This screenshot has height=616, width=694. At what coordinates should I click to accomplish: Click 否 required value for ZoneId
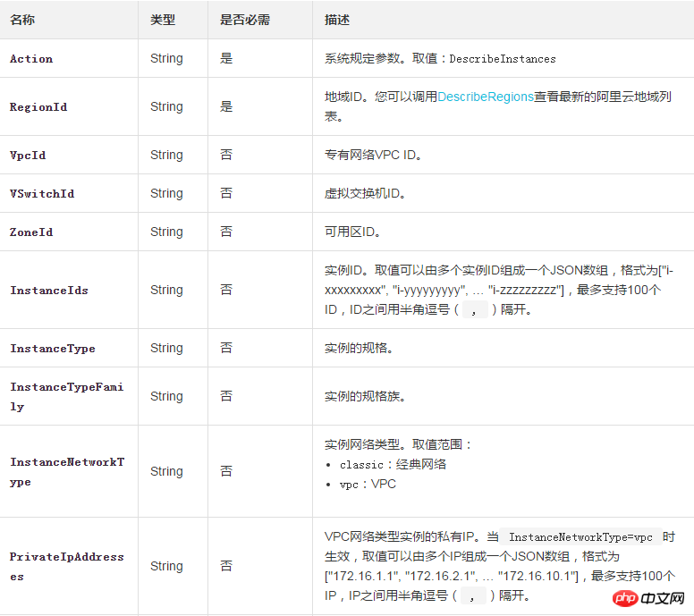[226, 232]
